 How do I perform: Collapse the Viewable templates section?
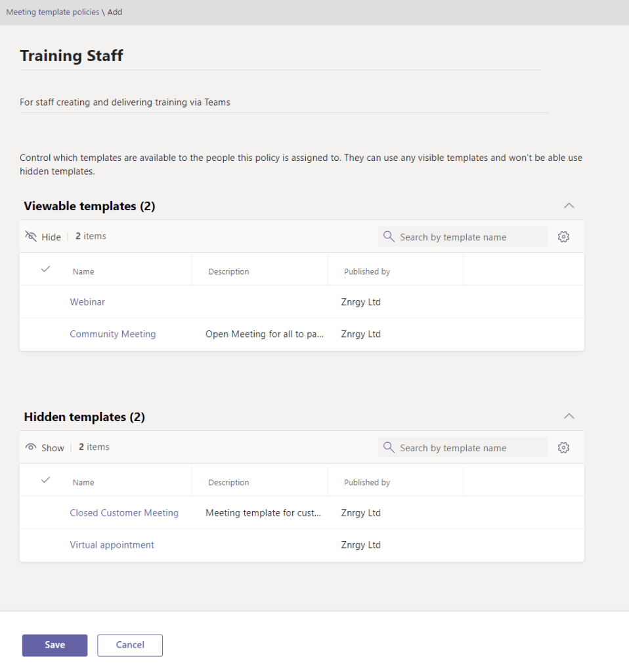[569, 206]
